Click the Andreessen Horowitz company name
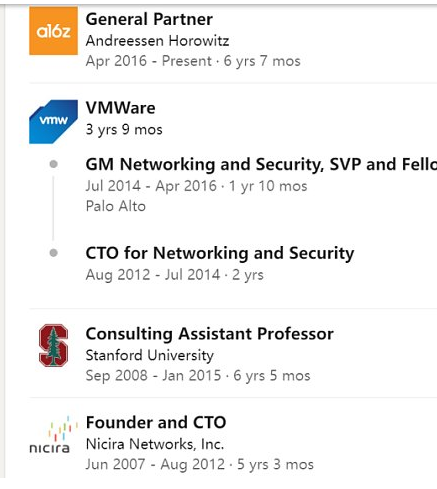Image resolution: width=437 pixels, height=489 pixels. (157, 41)
